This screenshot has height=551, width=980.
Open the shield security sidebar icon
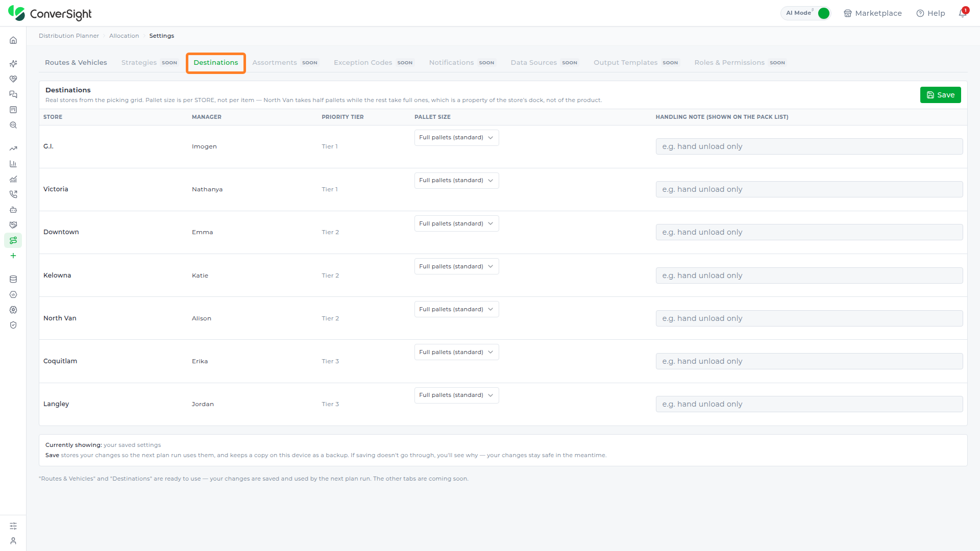pos(13,325)
